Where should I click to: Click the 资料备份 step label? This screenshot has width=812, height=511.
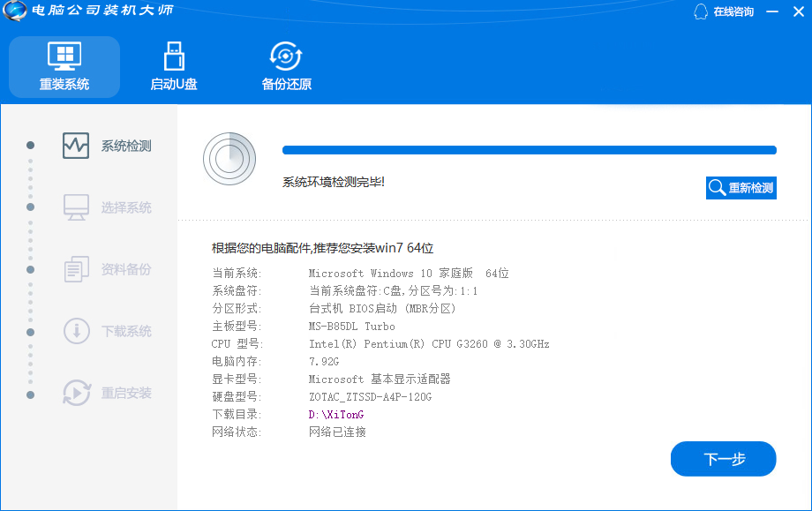(x=126, y=269)
